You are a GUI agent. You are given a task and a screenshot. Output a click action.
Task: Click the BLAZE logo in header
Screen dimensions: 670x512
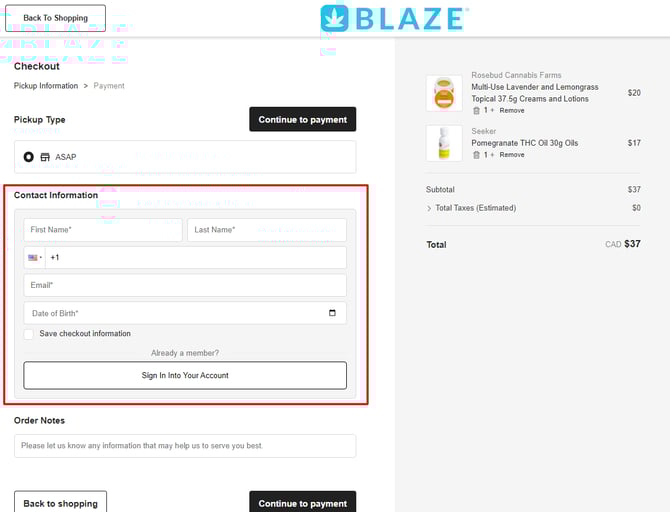point(394,18)
